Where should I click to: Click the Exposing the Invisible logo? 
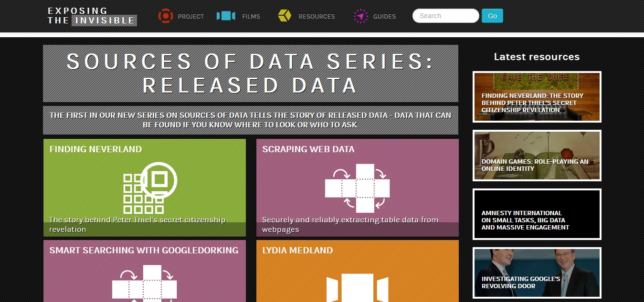[92, 16]
